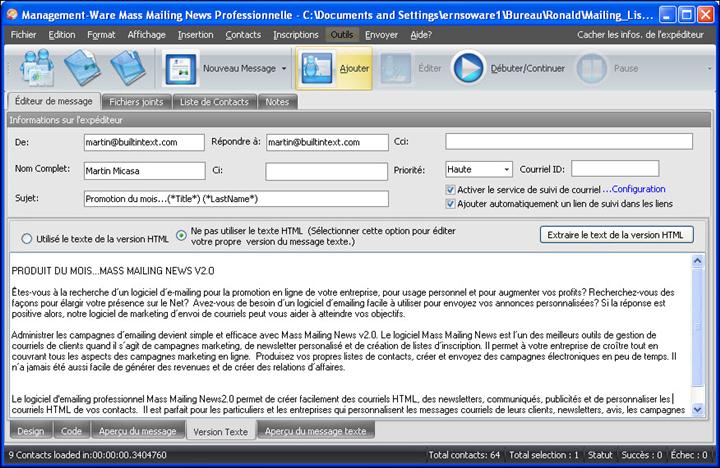Open the Envoyer menu

pos(381,34)
